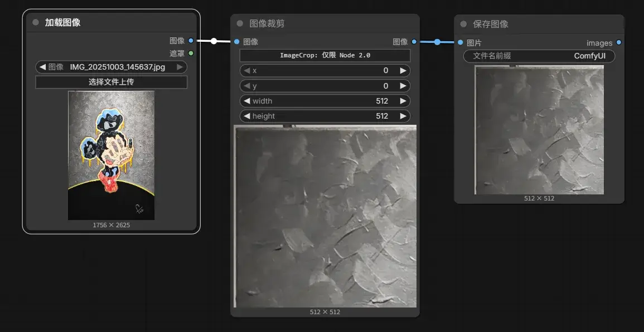Click the x value field showing 0
This screenshot has width=644, height=332.
pos(325,71)
